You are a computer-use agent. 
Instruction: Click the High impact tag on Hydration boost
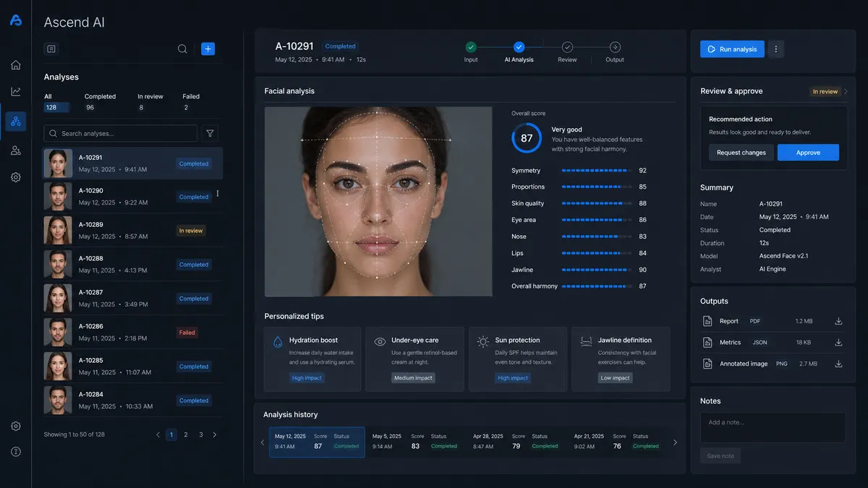pyautogui.click(x=307, y=378)
